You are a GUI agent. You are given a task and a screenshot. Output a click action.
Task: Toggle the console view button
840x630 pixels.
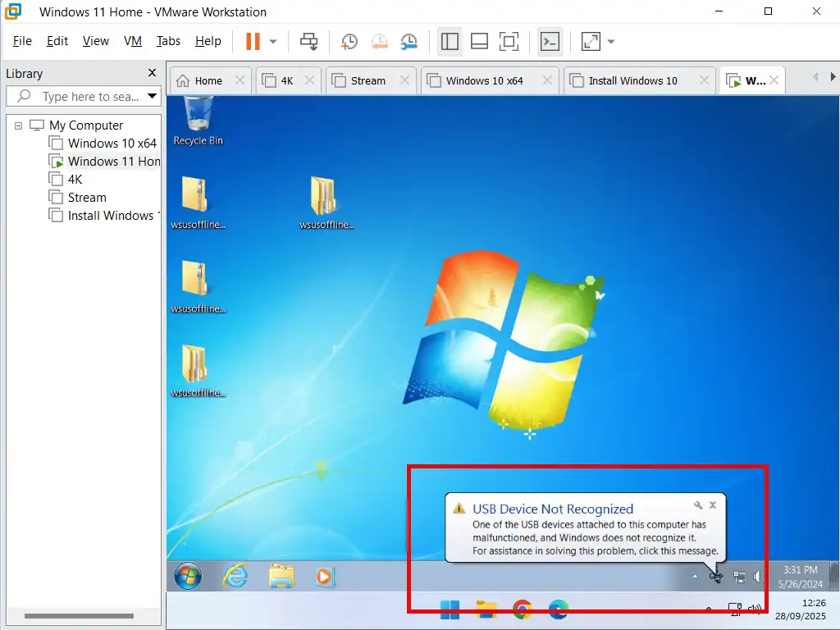(x=550, y=41)
